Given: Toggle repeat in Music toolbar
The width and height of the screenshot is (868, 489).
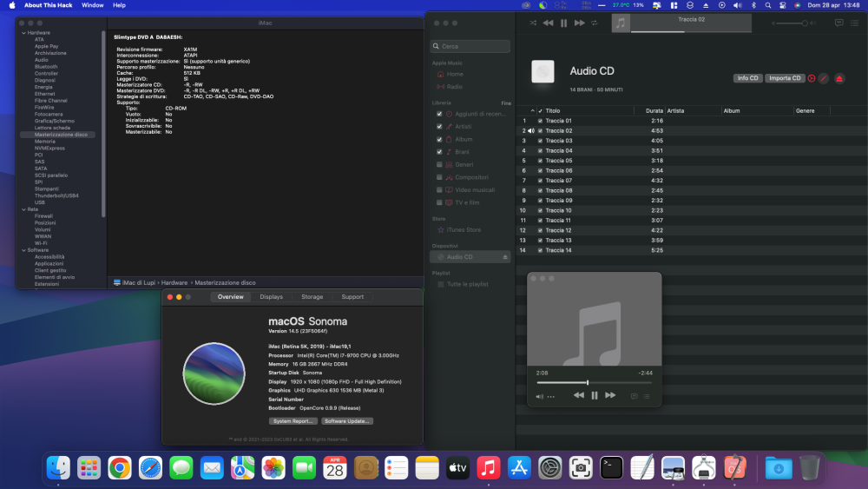Looking at the screenshot, I should click(594, 23).
